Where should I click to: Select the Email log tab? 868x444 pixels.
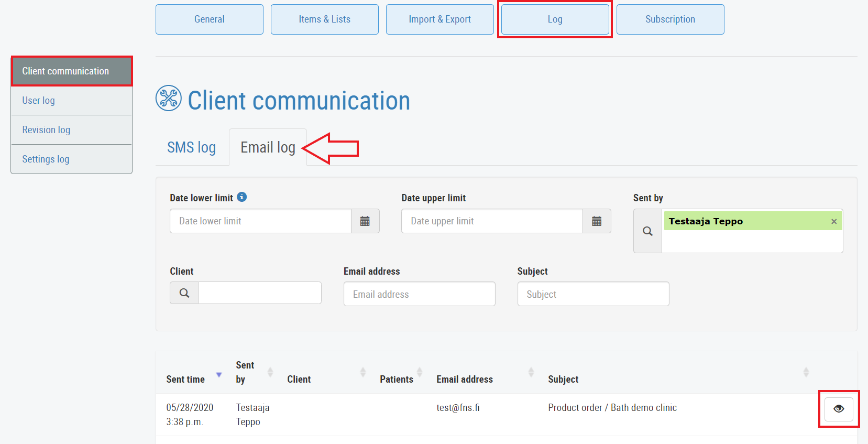[x=268, y=148]
